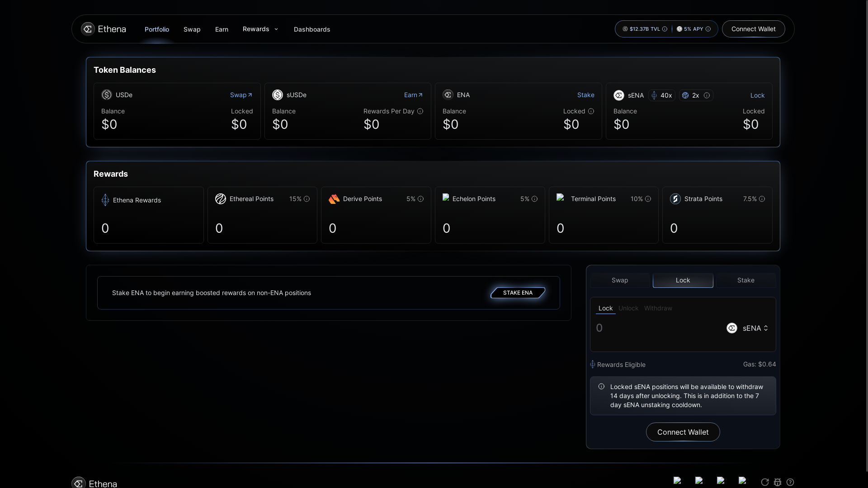Select the Lock tab in widget

(683, 280)
